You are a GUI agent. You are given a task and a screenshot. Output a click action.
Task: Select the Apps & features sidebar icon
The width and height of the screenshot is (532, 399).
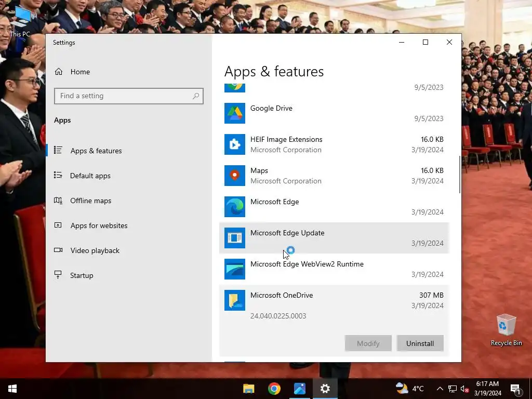coord(58,150)
